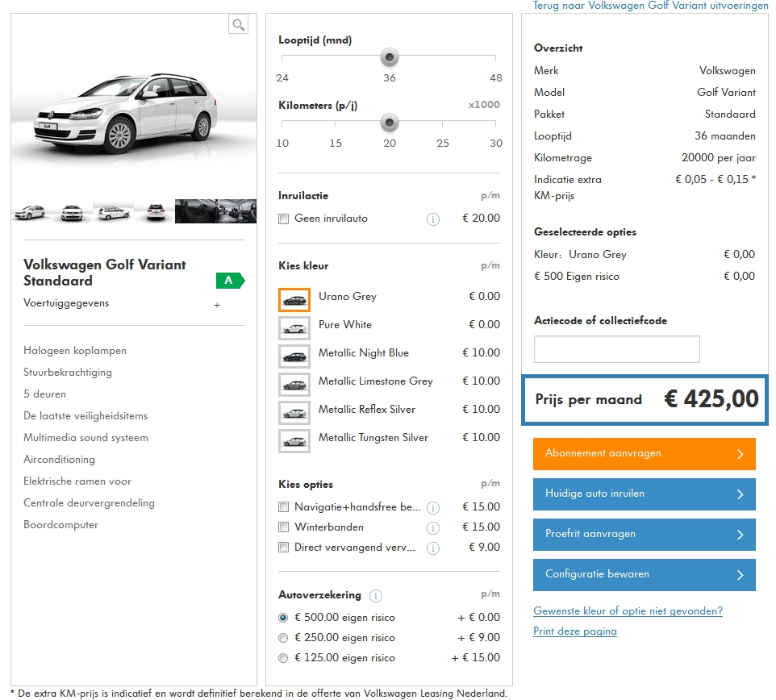Click Halogeen koplampen feature text
Image resolution: width=776 pixels, height=700 pixels.
(75, 351)
